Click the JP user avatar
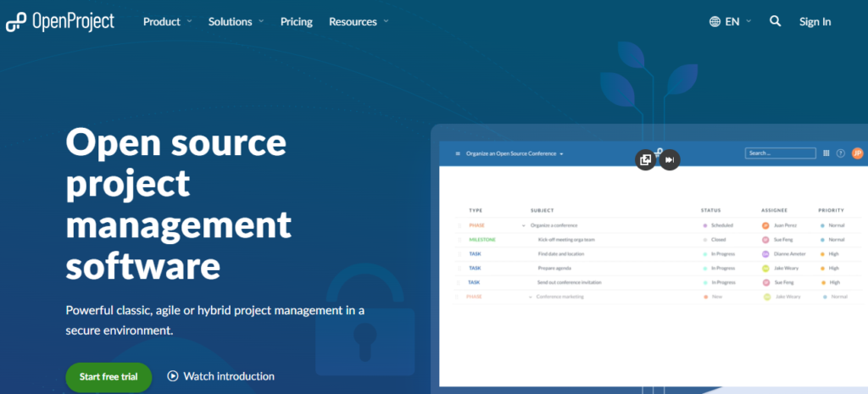The height and width of the screenshot is (394, 868). [857, 153]
